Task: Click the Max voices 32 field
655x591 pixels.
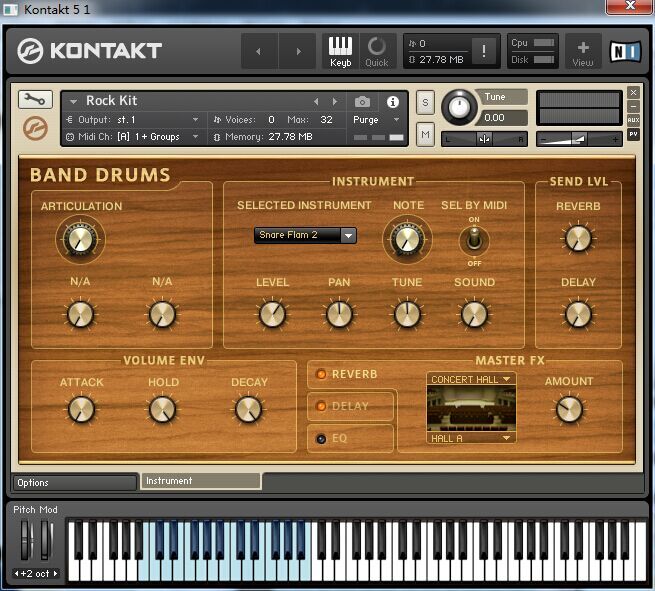Action: pos(326,120)
